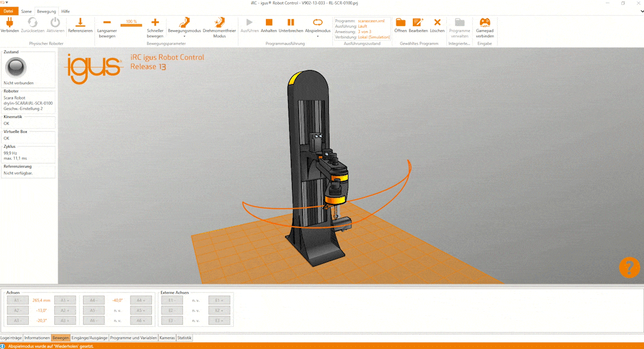Click the Referenzieren icon
Viewport: 644px width, 349px height.
point(80,22)
